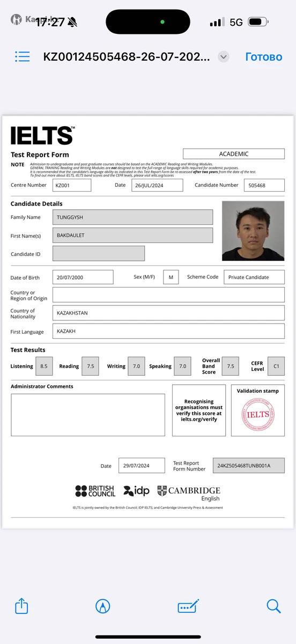Tap the Cambridge English logo
This screenshot has width=296, height=644.
click(x=189, y=493)
